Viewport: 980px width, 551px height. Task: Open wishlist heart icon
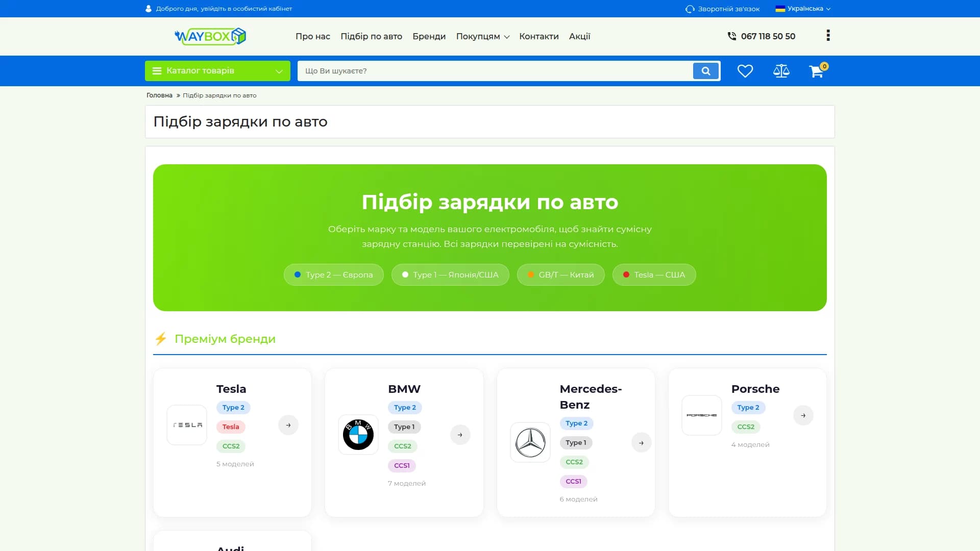coord(745,71)
